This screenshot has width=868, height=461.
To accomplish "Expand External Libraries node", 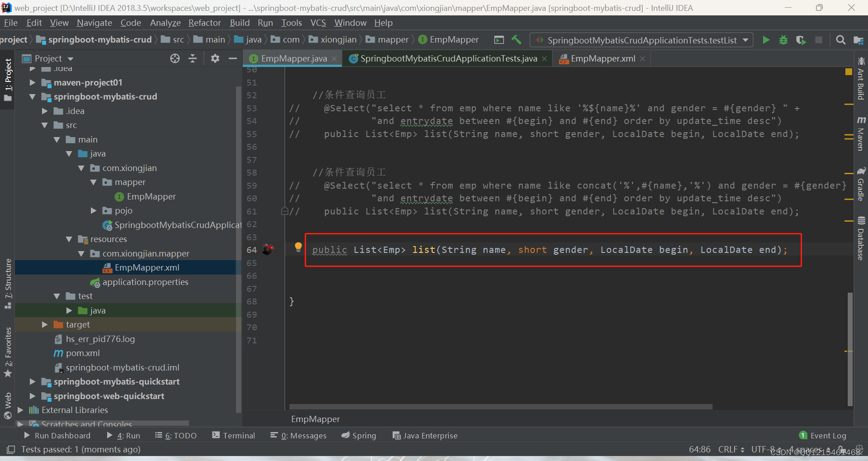I will [20, 410].
